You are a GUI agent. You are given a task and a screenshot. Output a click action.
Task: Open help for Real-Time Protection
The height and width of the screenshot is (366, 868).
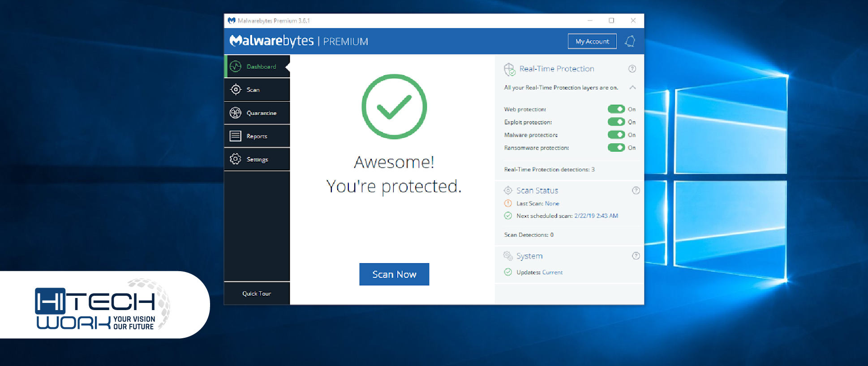632,68
